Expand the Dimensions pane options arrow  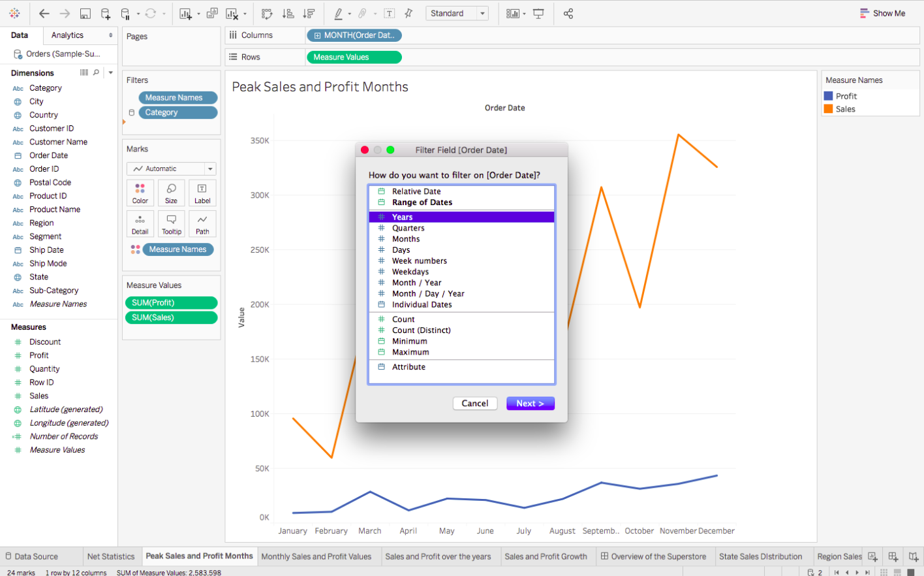click(x=111, y=72)
